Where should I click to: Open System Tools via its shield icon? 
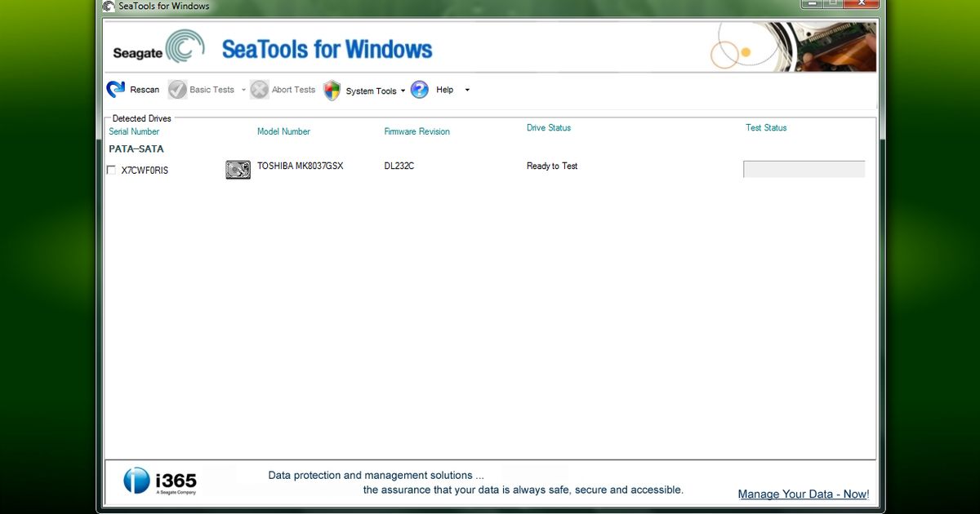[x=331, y=90]
